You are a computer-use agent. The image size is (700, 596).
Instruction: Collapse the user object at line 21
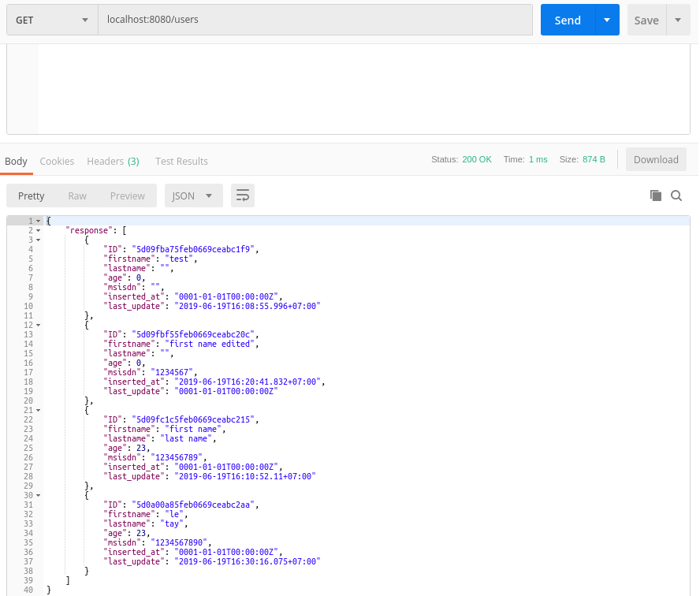38,410
